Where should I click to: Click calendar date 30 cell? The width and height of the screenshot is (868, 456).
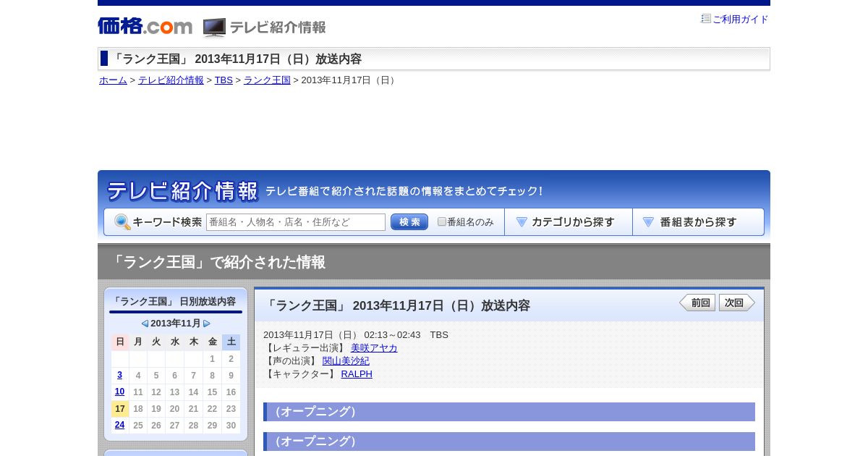231,426
